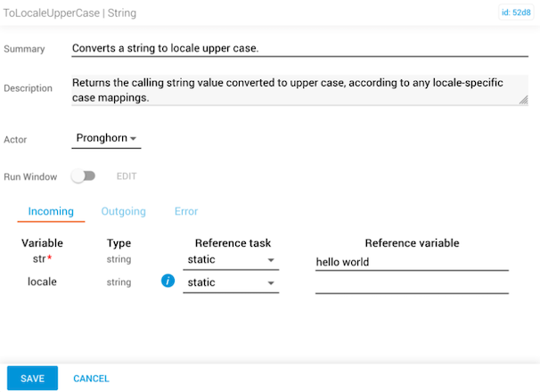Click the Summary text field
Image resolution: width=540 pixels, height=392 pixels.
click(299, 48)
